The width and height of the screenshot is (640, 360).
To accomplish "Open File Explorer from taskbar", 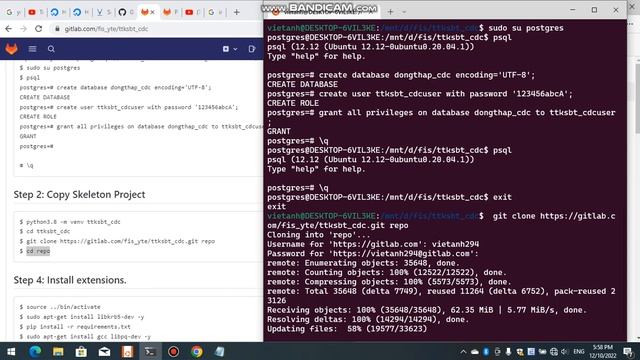I will (x=58, y=351).
